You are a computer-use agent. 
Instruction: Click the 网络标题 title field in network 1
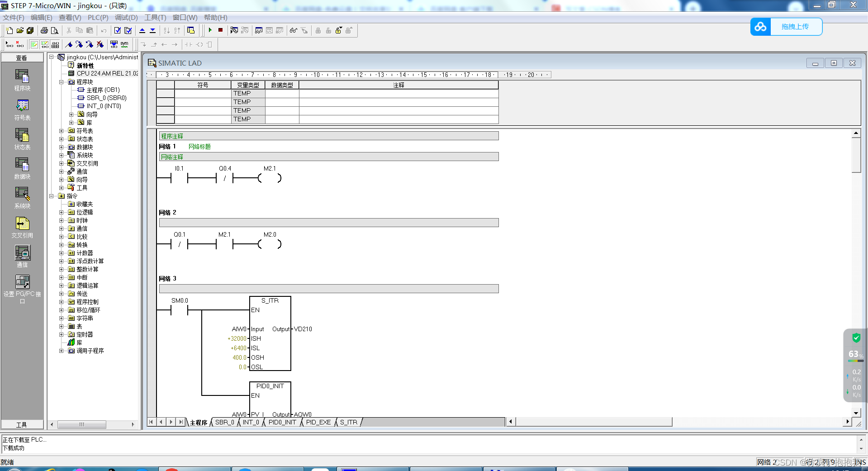(199, 147)
